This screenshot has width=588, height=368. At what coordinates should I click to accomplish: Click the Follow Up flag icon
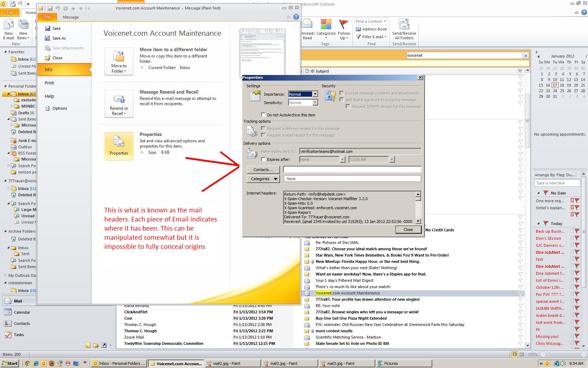[x=344, y=24]
